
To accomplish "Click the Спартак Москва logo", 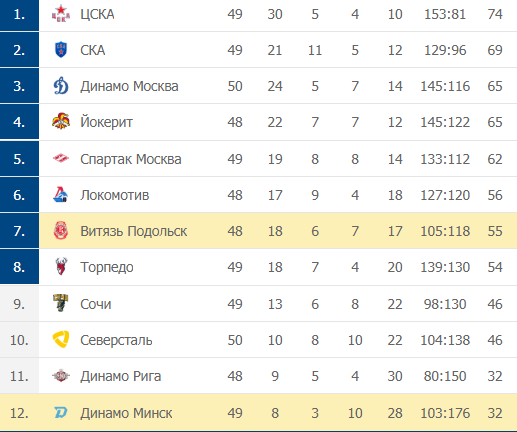I will click(61, 159).
